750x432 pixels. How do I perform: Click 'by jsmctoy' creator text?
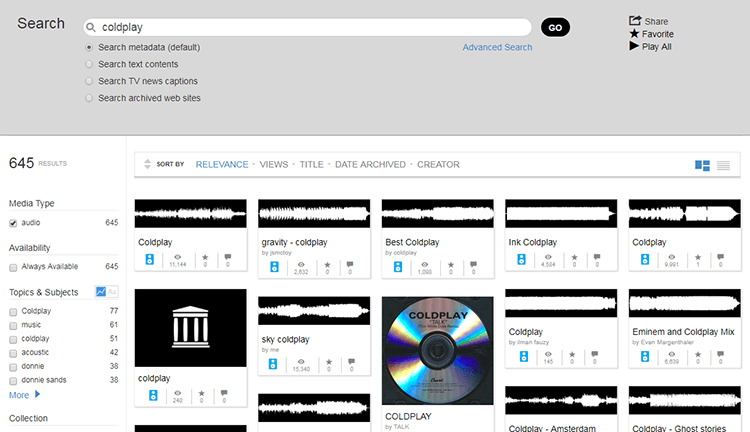(276, 253)
